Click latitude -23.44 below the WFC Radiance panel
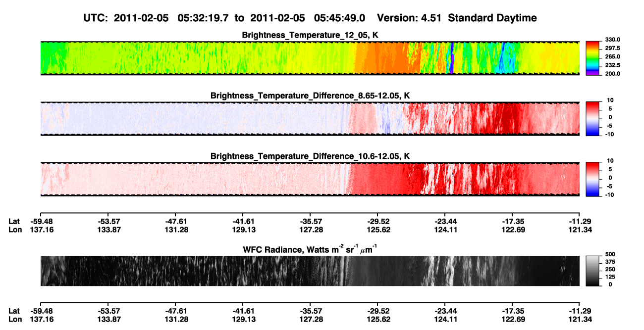644x330 pixels. (445, 311)
